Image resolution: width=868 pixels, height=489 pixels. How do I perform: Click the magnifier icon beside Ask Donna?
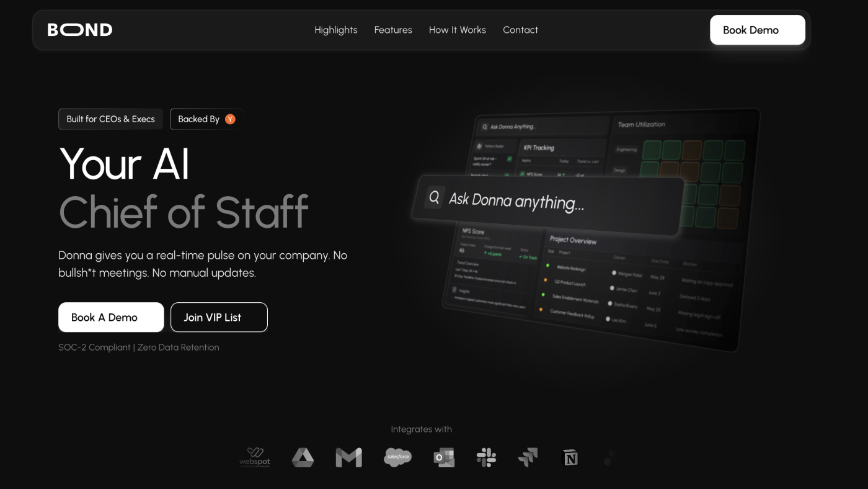tap(434, 197)
